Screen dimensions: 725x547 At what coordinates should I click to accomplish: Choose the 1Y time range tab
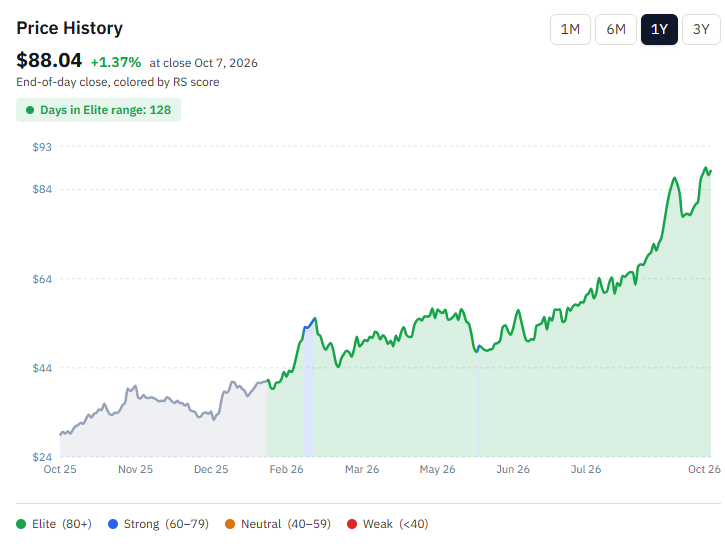659,30
